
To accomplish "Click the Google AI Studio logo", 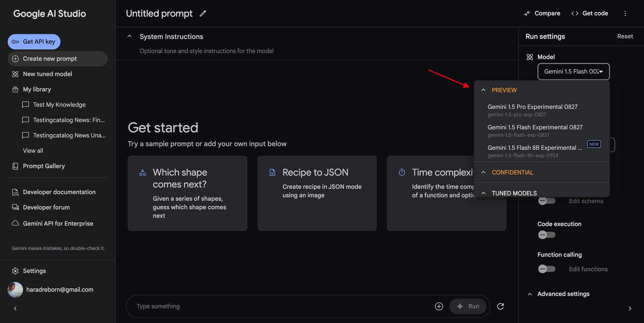I will (49, 14).
